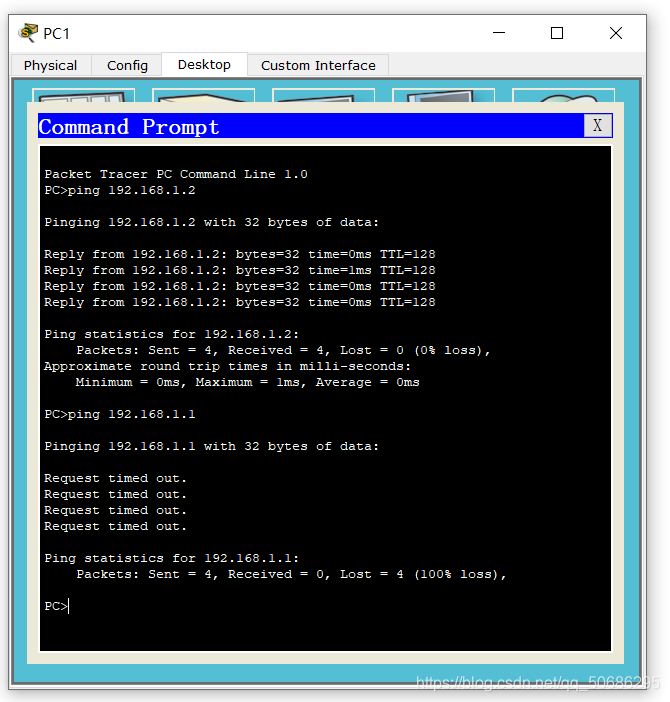The image size is (670, 702).
Task: Click 'Pinging 192.168.1.2 with 32 bytes' line
Action: (211, 222)
